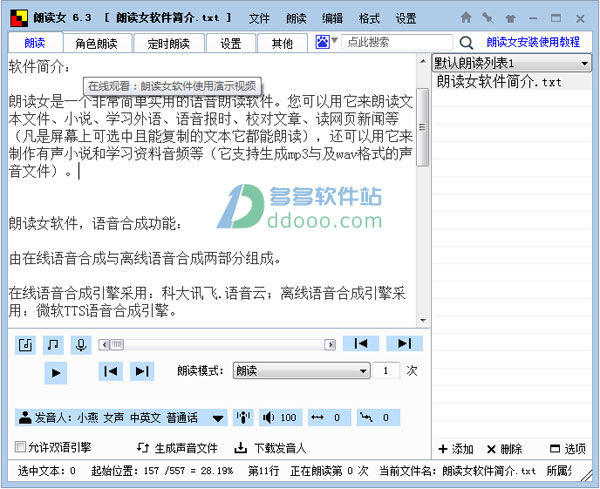Click the 软件简介: heading text
This screenshot has width=600, height=489.
coord(40,67)
